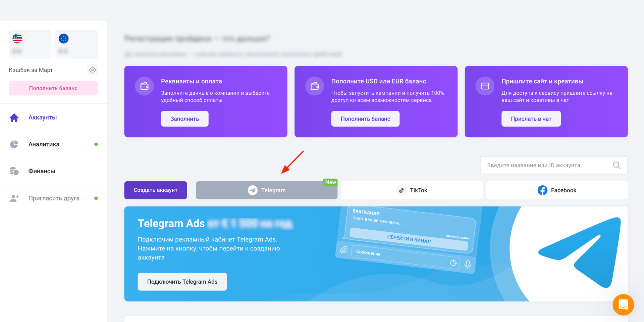
Task: Click the Facebook logo icon
Action: [x=542, y=190]
